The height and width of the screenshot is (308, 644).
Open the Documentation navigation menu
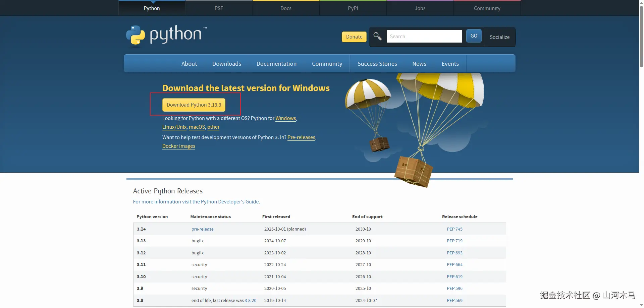(276, 64)
